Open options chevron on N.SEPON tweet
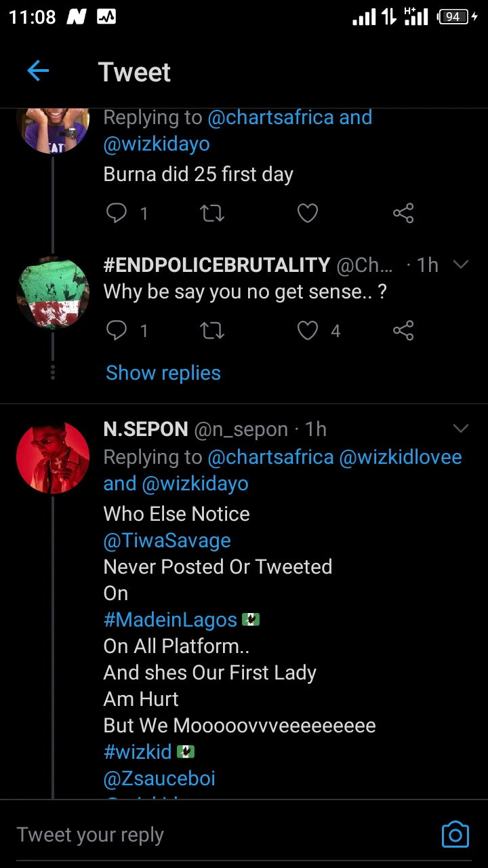This screenshot has height=868, width=488. point(461,429)
